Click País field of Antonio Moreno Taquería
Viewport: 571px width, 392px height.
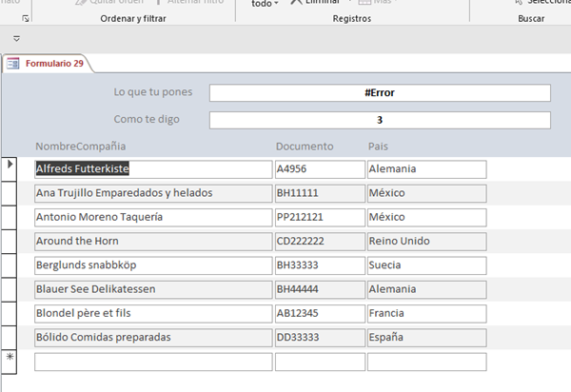[426, 217]
